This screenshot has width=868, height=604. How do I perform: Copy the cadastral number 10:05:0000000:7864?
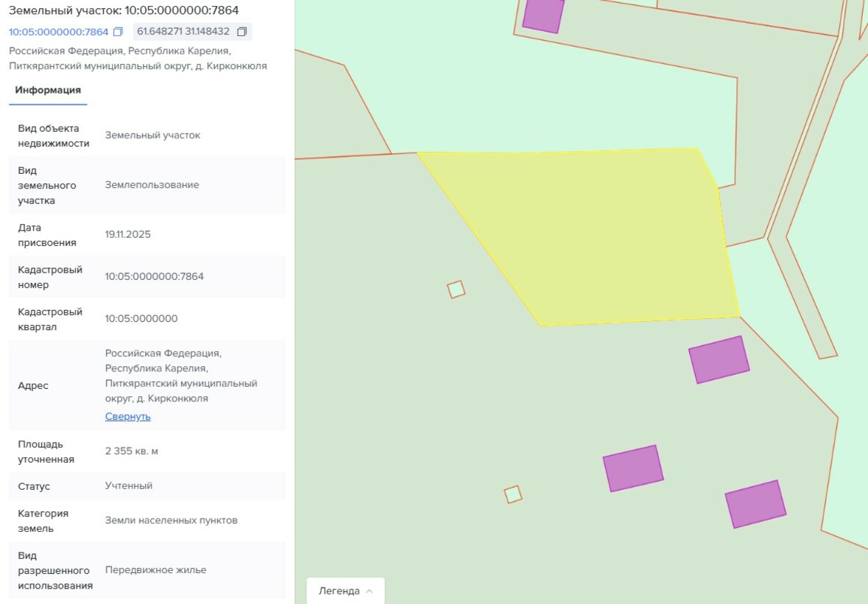click(x=119, y=32)
